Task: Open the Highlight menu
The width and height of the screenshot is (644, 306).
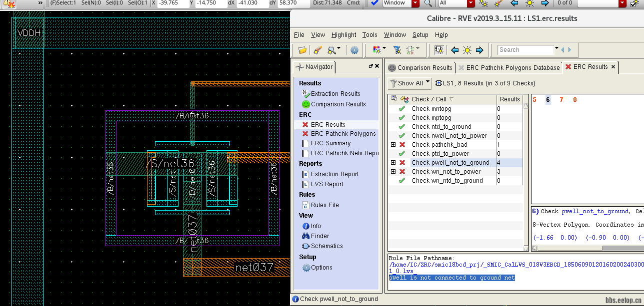Action: (x=343, y=35)
